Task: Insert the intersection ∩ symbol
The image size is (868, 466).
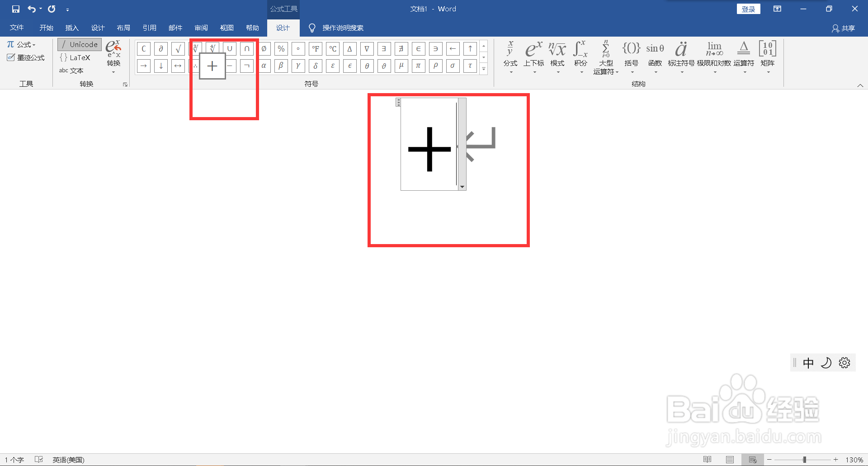Action: [247, 49]
